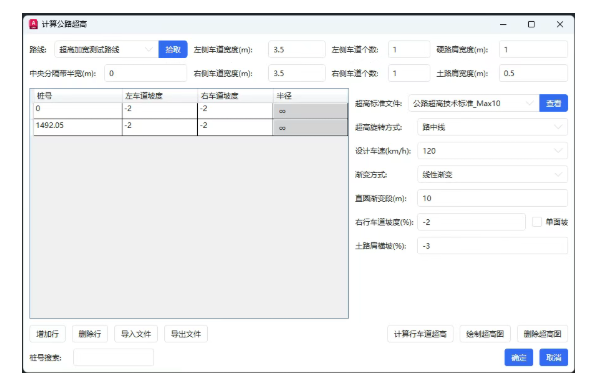The width and height of the screenshot is (594, 386).
Task: Select the 右车道坡度 cell in row 0
Action: coord(235,110)
